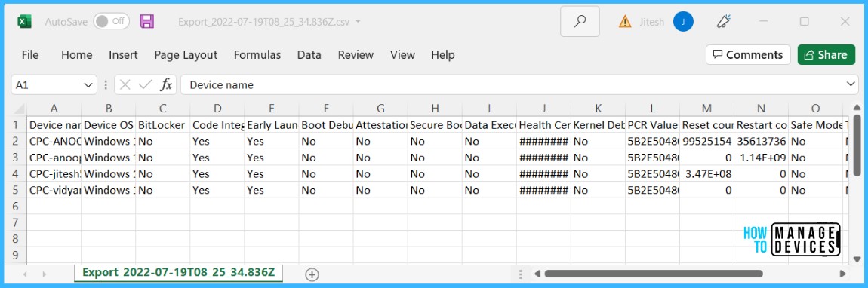Click cell with value 3.47E+08
This screenshot has width=868, height=288.
pos(707,173)
